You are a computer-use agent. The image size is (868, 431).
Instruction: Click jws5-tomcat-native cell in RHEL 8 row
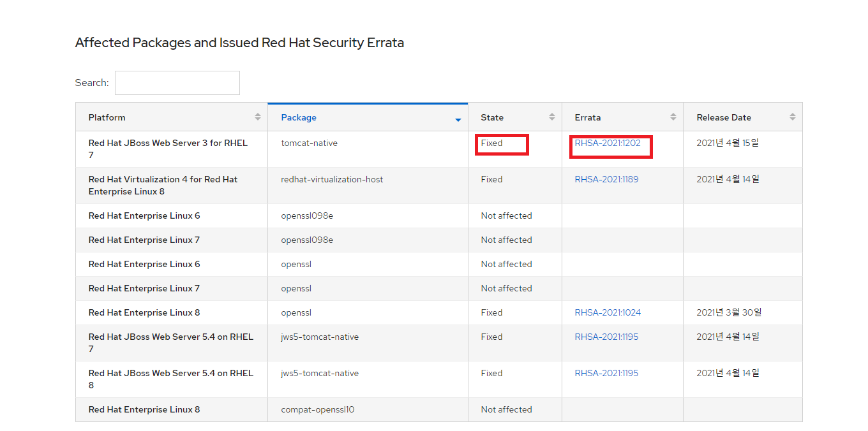tap(368, 379)
